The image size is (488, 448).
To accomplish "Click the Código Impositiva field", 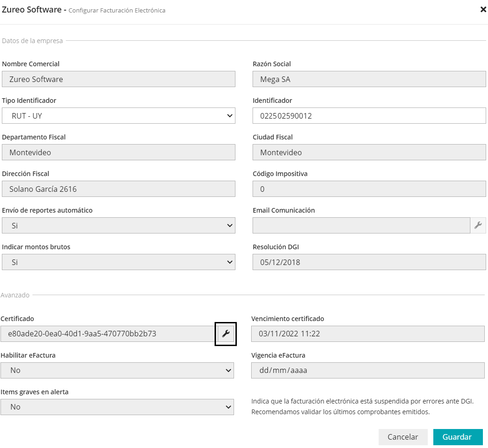I will (369, 189).
